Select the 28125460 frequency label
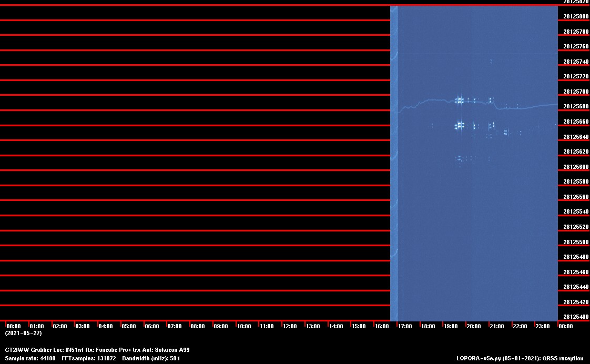The width and height of the screenshot is (590, 364). point(576,272)
